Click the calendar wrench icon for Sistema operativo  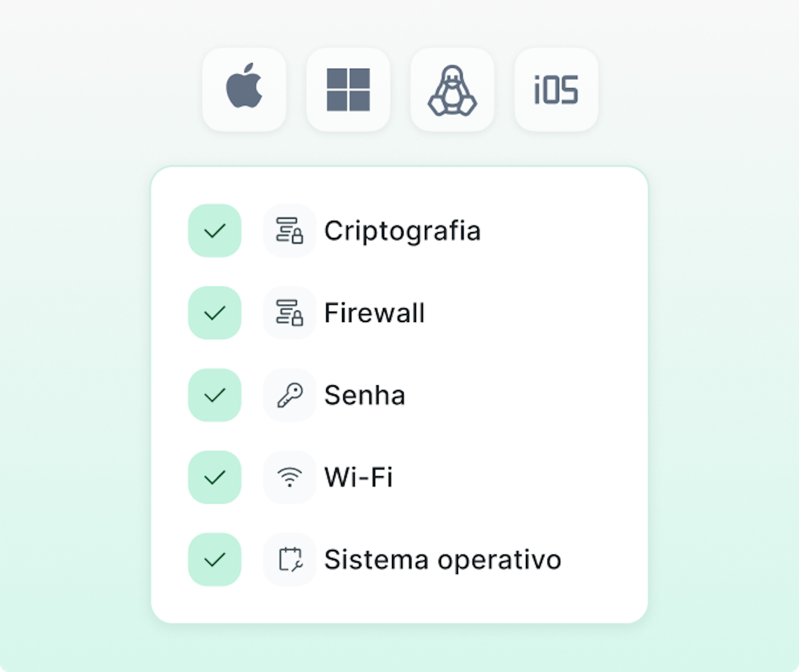pos(290,559)
